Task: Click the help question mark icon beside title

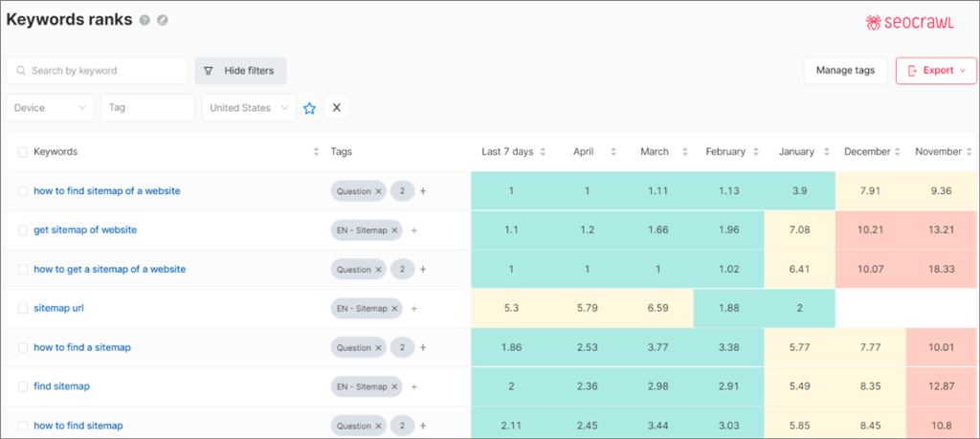Action: pyautogui.click(x=145, y=20)
